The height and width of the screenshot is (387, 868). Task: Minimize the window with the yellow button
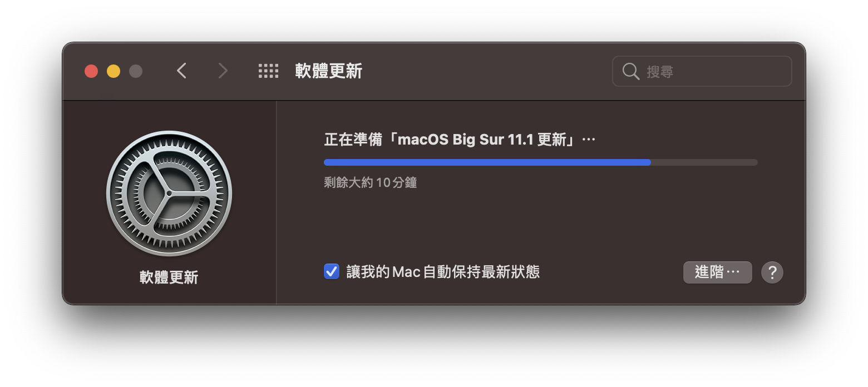114,71
